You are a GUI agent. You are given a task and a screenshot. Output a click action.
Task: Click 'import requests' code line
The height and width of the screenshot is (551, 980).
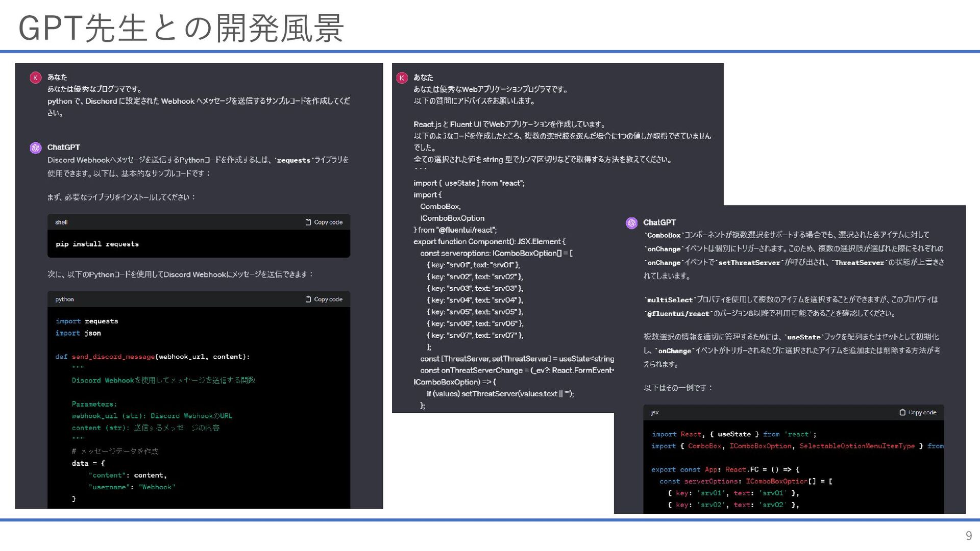87,321
